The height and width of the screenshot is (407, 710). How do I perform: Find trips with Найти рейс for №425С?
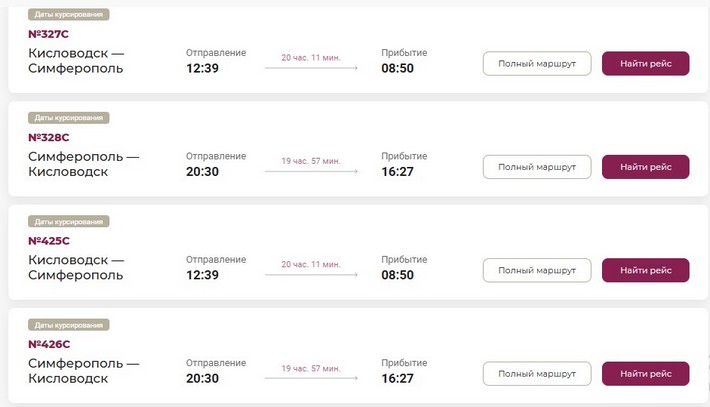[645, 270]
